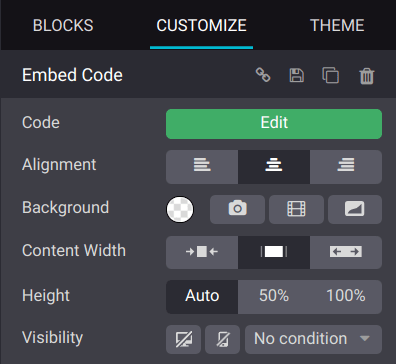Open the transparent background color swatch

coord(180,209)
